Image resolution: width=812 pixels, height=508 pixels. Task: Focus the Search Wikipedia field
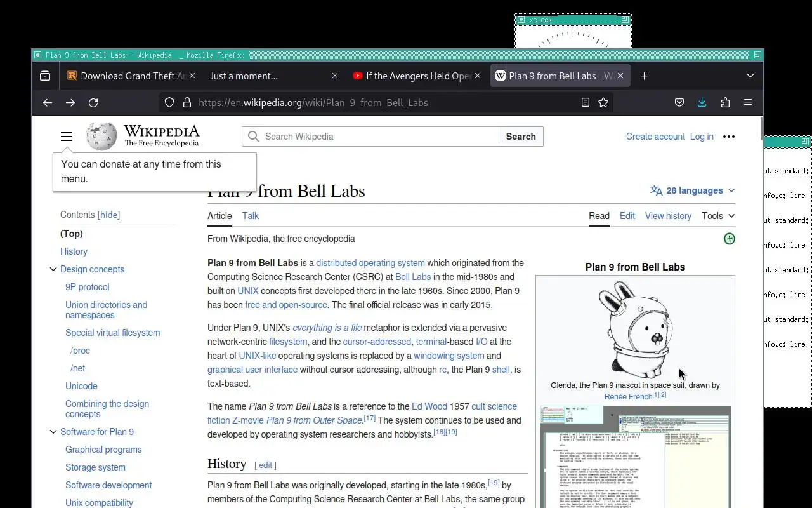[x=370, y=137]
